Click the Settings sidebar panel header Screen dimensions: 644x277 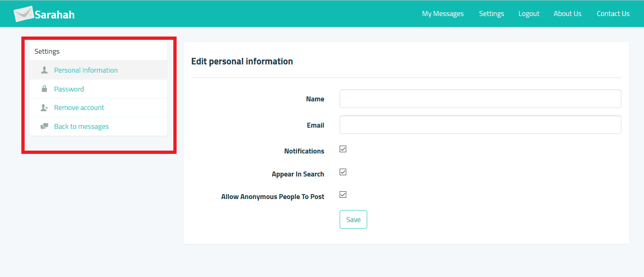[x=98, y=51]
